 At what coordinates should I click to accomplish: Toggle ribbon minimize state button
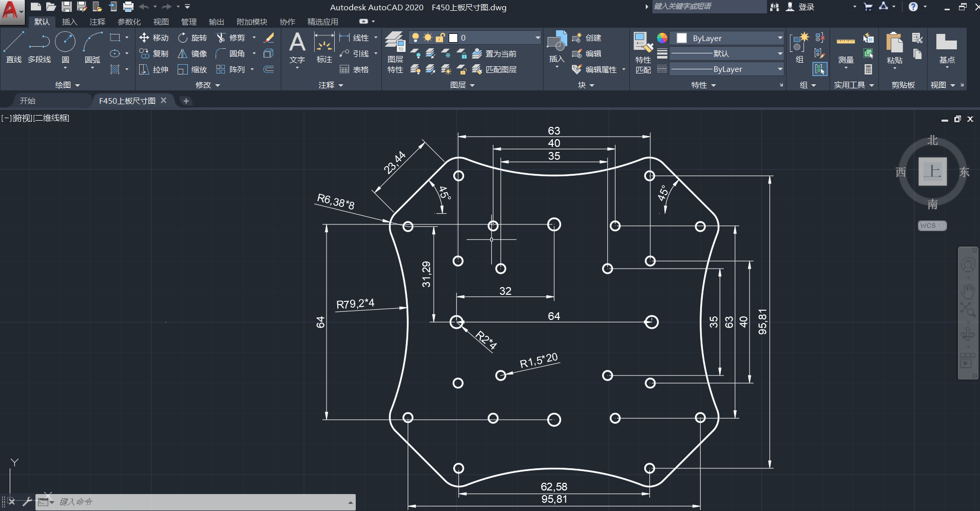coord(363,22)
